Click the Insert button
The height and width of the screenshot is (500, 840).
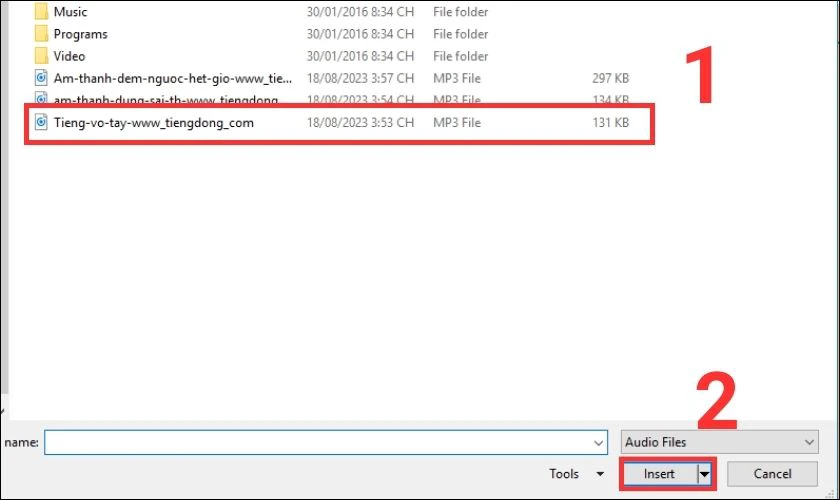[x=659, y=474]
